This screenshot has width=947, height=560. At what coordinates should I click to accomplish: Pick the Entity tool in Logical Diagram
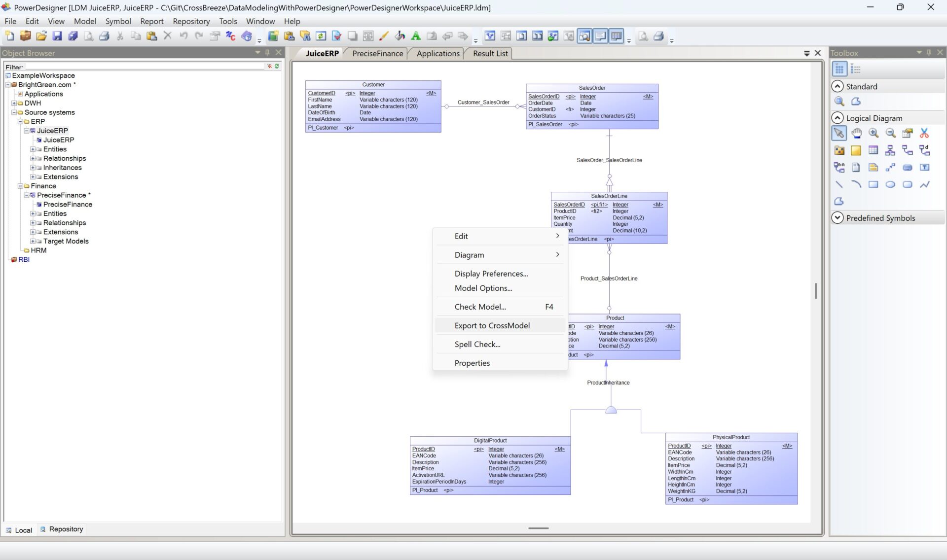[x=873, y=150]
